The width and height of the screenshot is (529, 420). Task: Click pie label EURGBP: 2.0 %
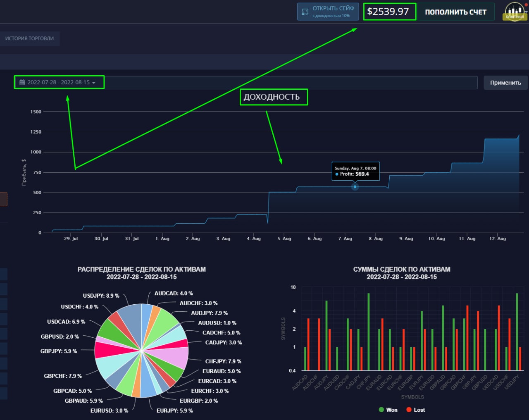(x=199, y=401)
